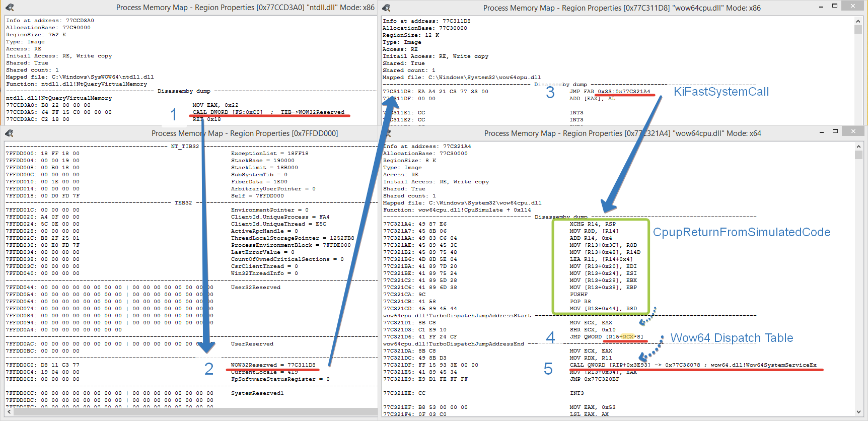The width and height of the screenshot is (868, 421).
Task: Select the 'RegionSize: 8 K' line
Action: [410, 161]
